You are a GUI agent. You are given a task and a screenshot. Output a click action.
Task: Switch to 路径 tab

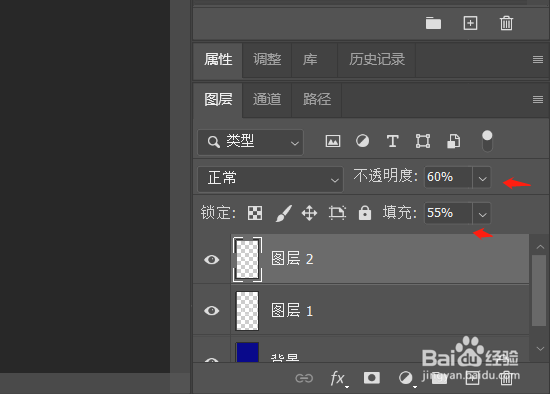pyautogui.click(x=317, y=99)
